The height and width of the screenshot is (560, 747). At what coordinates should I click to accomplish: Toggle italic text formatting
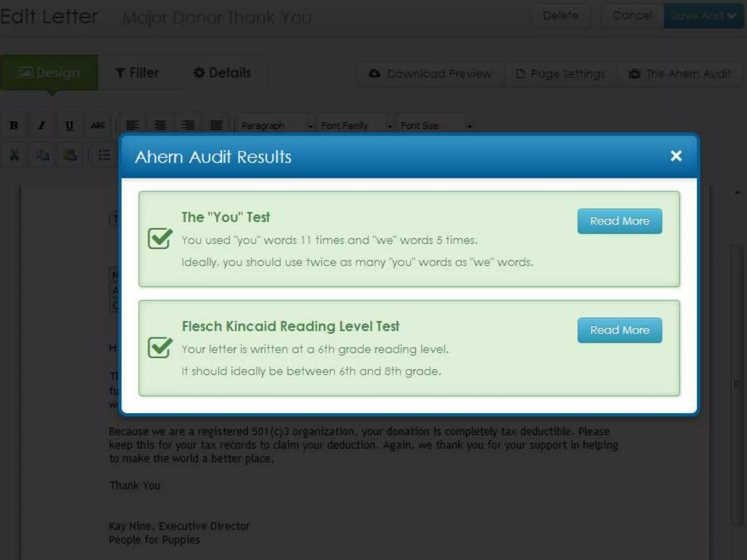(42, 125)
